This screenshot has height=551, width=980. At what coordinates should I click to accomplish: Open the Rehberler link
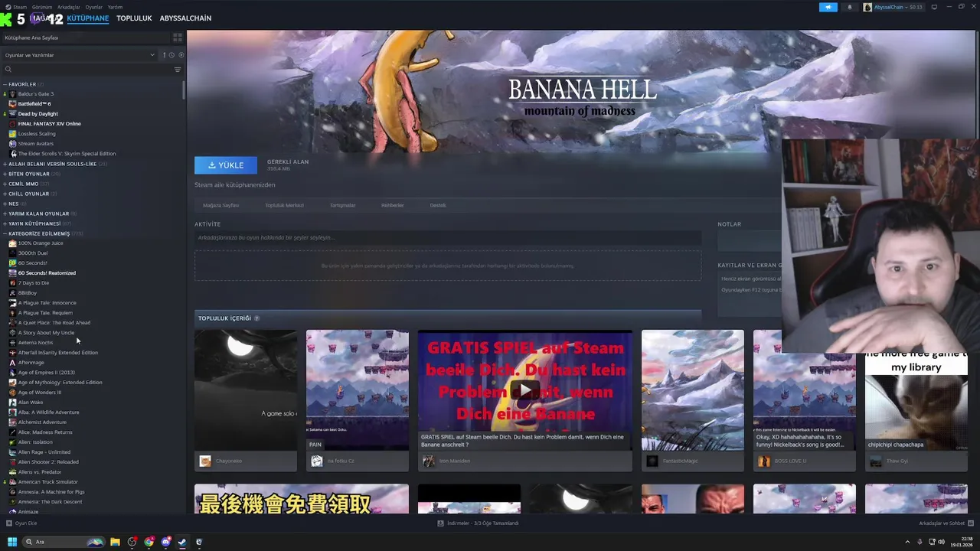(392, 205)
